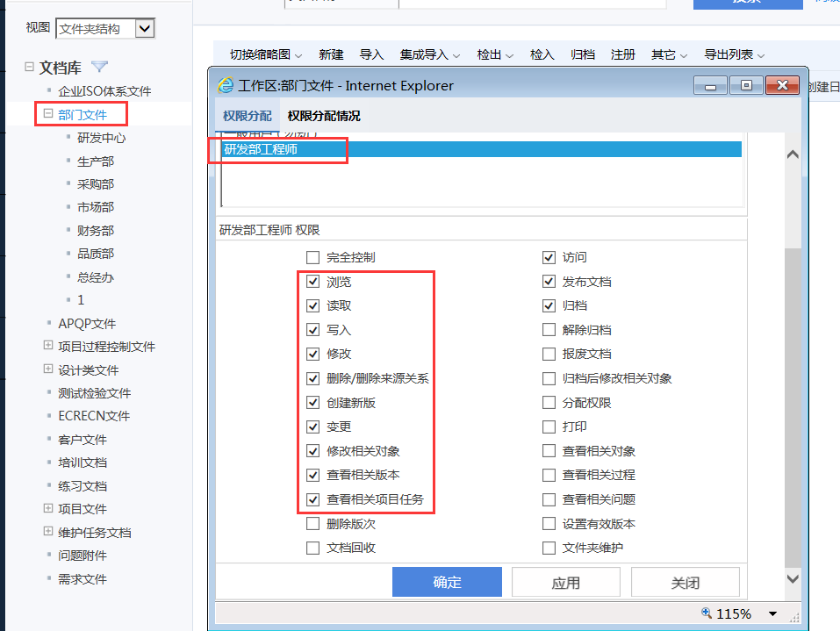Screen dimensions: 840x631
Task: Enable 查看相关过程 checkbox
Action: [x=549, y=475]
